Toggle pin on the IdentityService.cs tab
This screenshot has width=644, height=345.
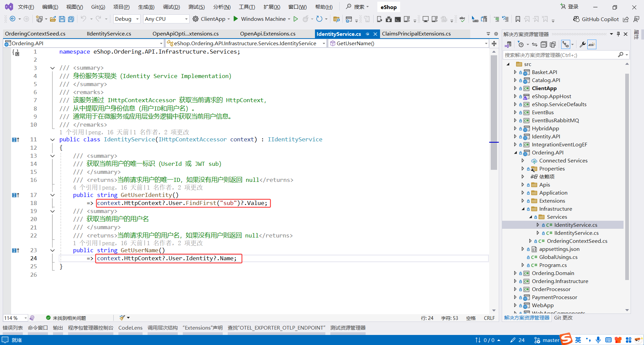[368, 34]
